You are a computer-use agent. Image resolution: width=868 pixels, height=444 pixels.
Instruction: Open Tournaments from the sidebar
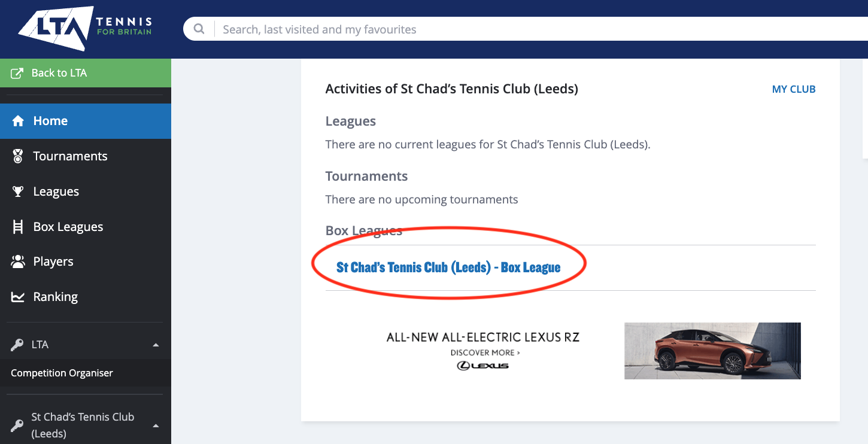(x=70, y=156)
